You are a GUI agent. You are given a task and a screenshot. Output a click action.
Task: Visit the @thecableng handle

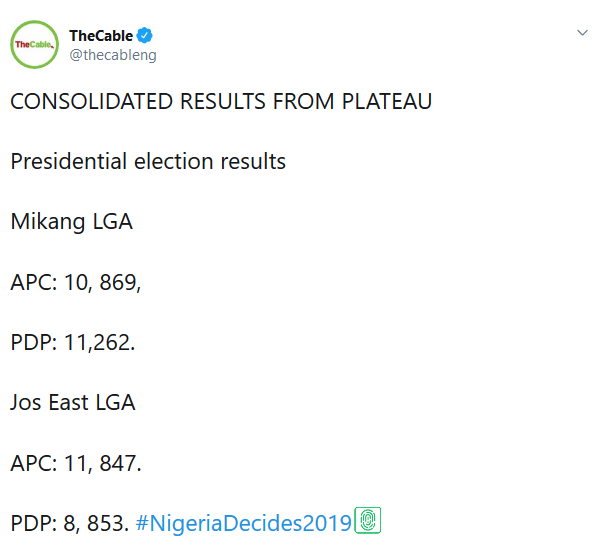pyautogui.click(x=112, y=55)
